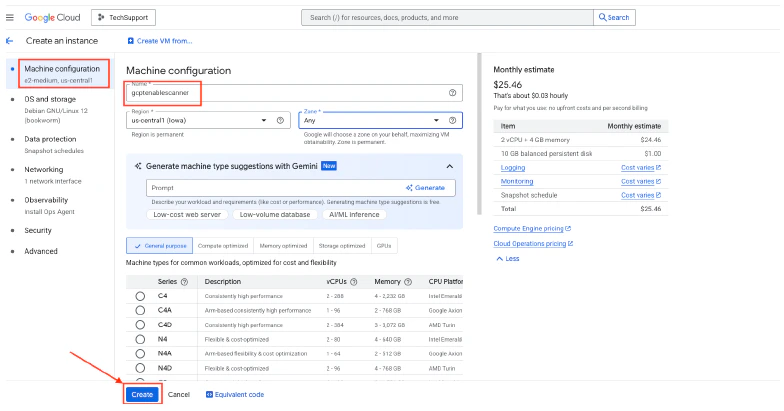The height and width of the screenshot is (411, 784).
Task: Click the Series column help icon
Action: [184, 282]
